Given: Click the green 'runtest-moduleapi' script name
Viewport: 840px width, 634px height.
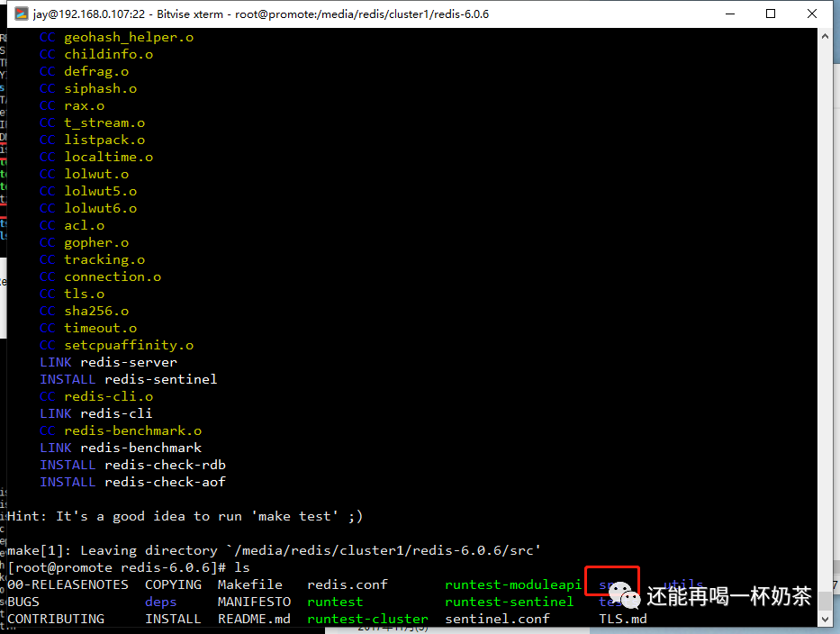Looking at the screenshot, I should (x=513, y=585).
